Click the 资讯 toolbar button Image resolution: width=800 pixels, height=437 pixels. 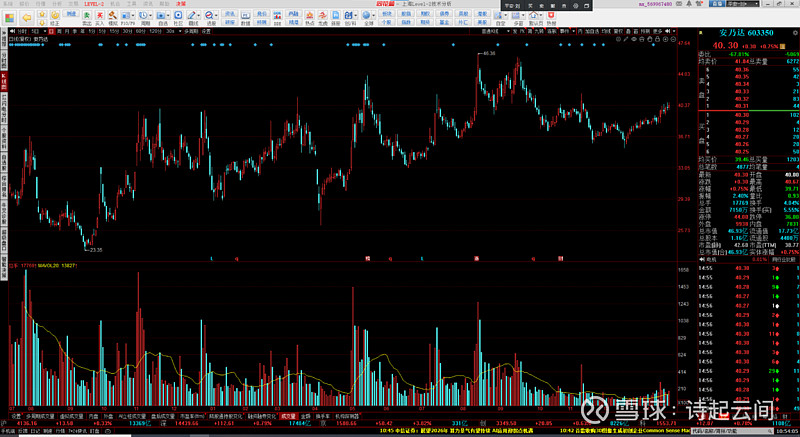(230, 14)
